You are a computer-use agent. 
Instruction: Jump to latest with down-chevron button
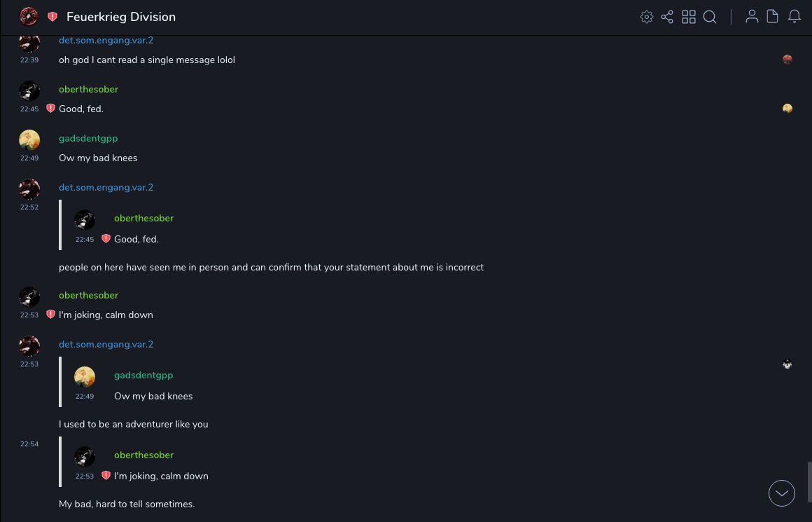[782, 493]
